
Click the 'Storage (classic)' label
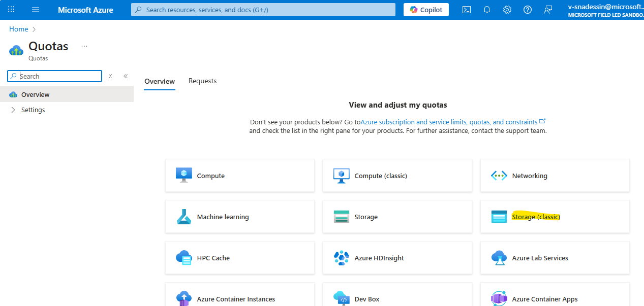pos(536,217)
